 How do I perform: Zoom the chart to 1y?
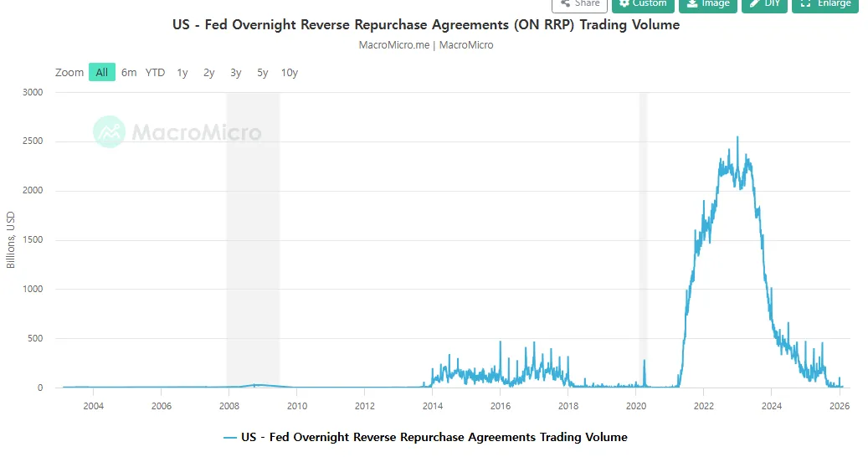pos(182,73)
